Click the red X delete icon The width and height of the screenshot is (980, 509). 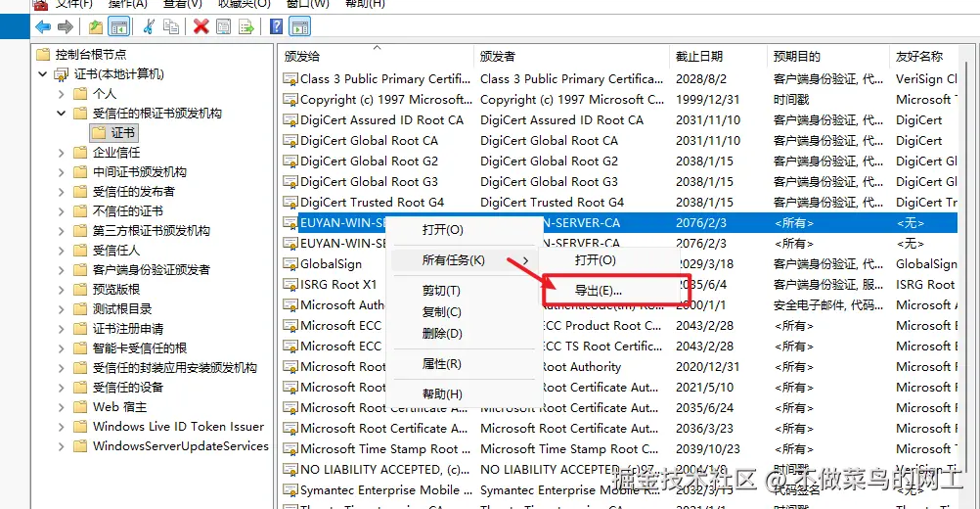pos(201,26)
